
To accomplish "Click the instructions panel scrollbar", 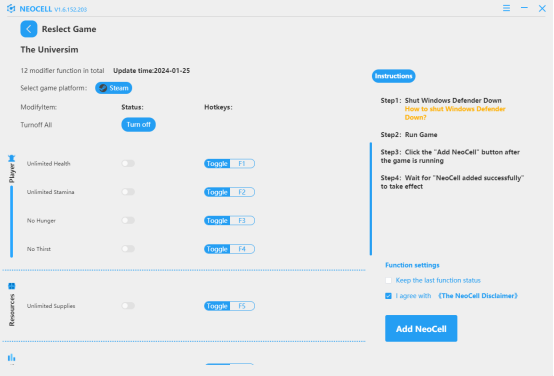I will click(x=371, y=199).
